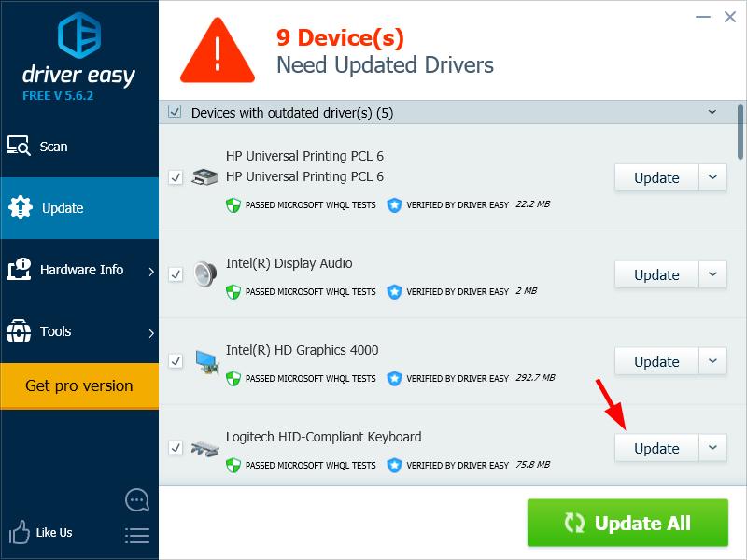Minimize the Driver Easy window
The height and width of the screenshot is (560, 747).
[x=703, y=17]
